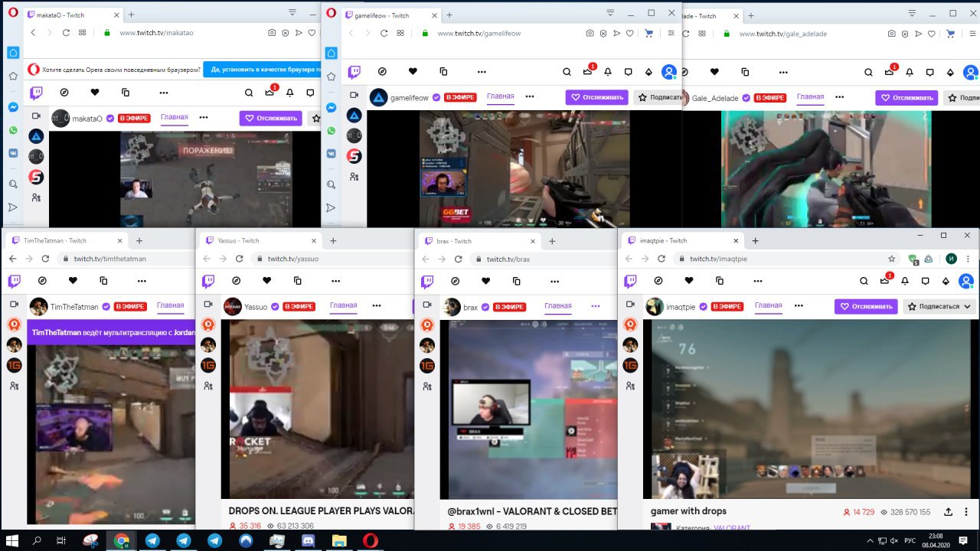980x551 pixels.
Task: Share imaqtpie stream via upload icon
Action: [x=948, y=512]
